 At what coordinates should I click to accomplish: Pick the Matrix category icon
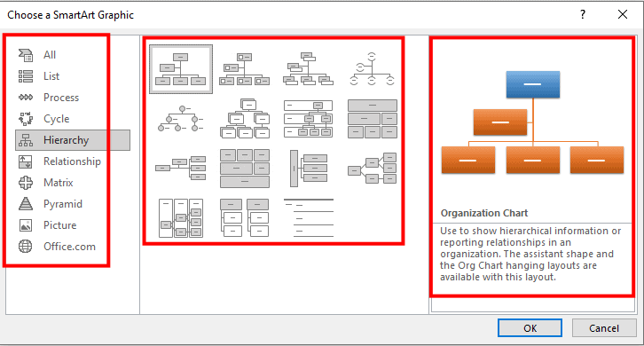tap(26, 183)
